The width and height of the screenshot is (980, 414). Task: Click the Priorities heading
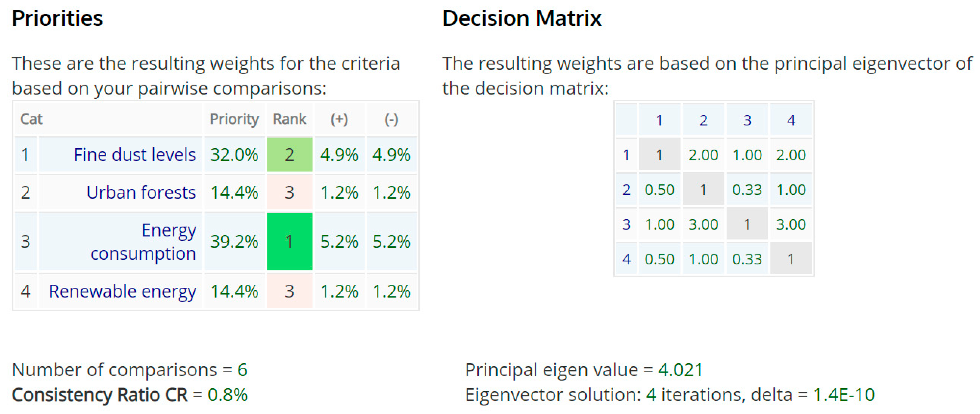pyautogui.click(x=58, y=18)
